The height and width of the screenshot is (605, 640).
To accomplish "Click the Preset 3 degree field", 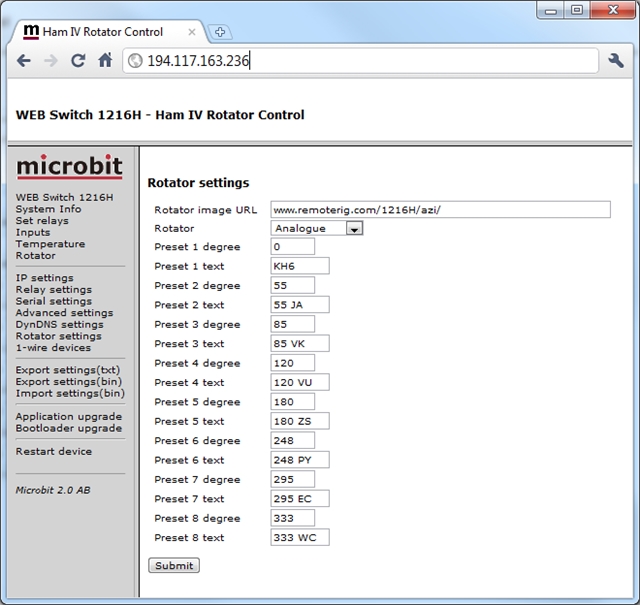I will [x=293, y=324].
